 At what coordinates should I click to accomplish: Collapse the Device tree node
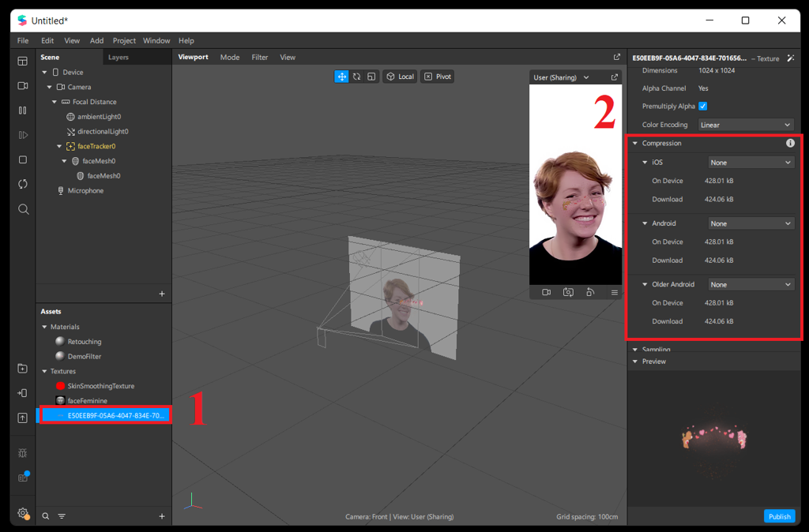click(x=44, y=72)
